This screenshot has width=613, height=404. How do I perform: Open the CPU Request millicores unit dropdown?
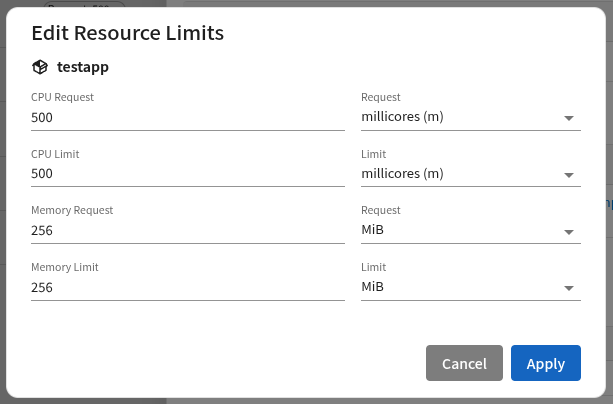point(458,117)
